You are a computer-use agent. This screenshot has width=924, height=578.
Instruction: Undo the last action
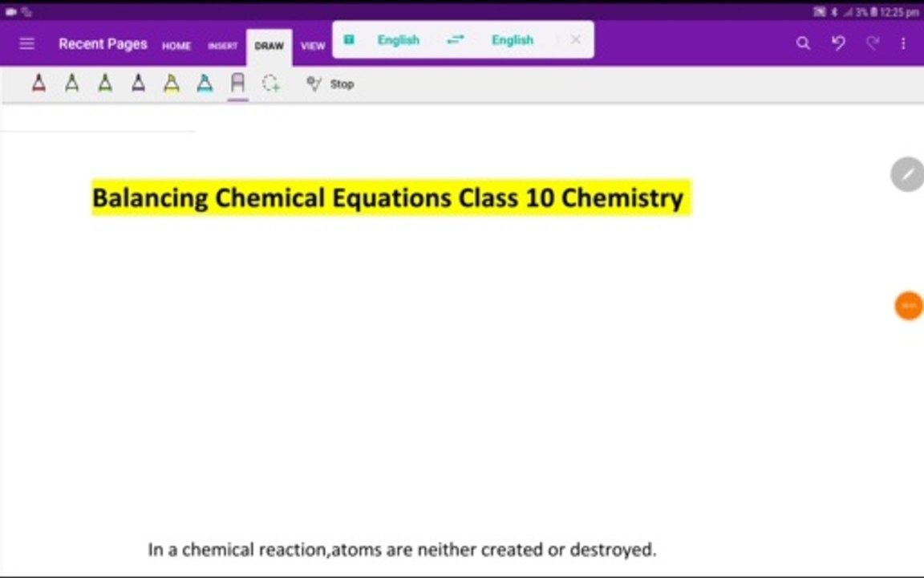(x=838, y=43)
